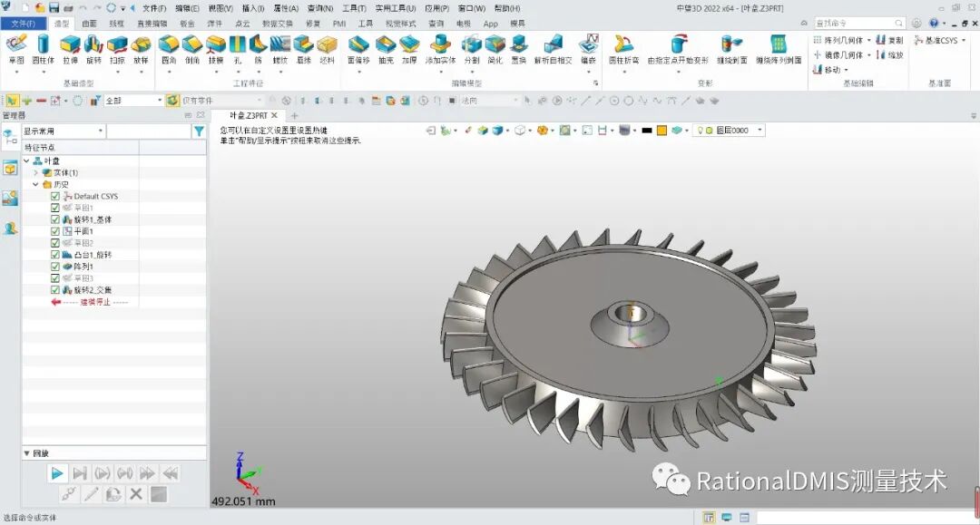This screenshot has height=525, width=980.
Task: Select the 倒角 chamfer tool
Action: 192,50
